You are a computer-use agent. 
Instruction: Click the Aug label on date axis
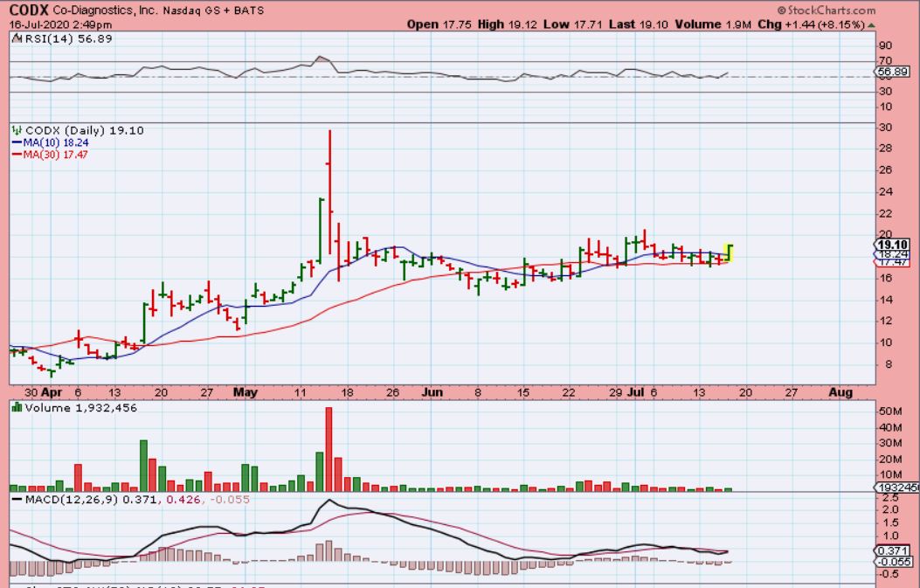point(840,392)
